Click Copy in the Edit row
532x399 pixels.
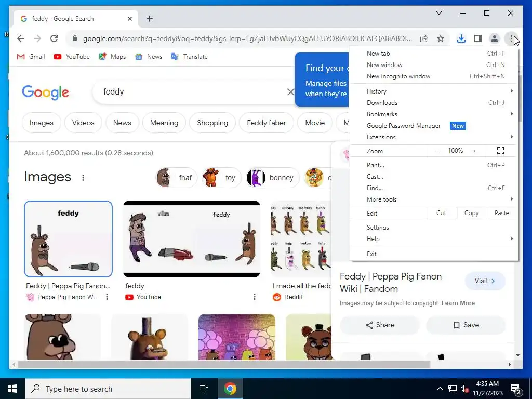tap(471, 213)
